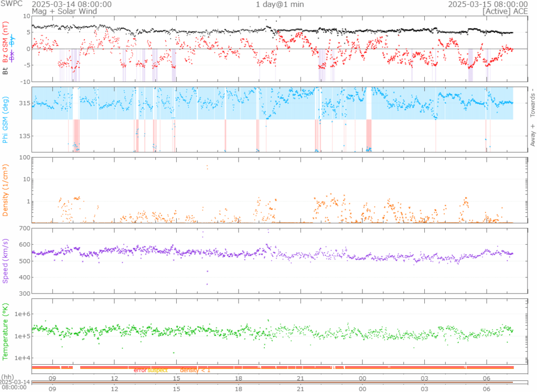
Task: Select the Phi GSM (deg) axis label
Action: tap(6, 119)
